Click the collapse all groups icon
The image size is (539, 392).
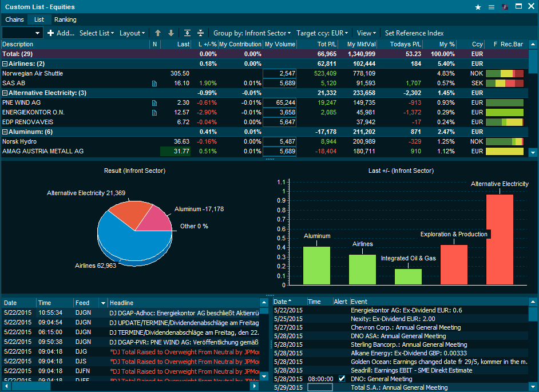click(200, 33)
